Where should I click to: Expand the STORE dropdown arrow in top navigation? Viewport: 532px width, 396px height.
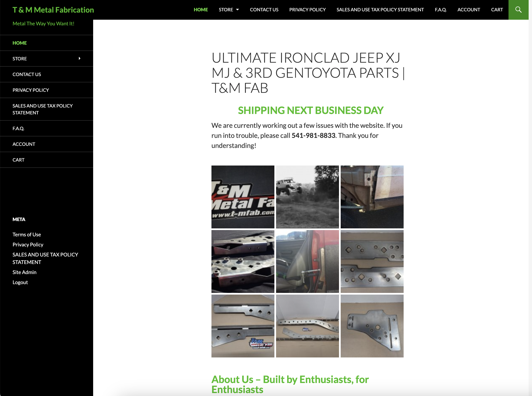click(x=237, y=10)
